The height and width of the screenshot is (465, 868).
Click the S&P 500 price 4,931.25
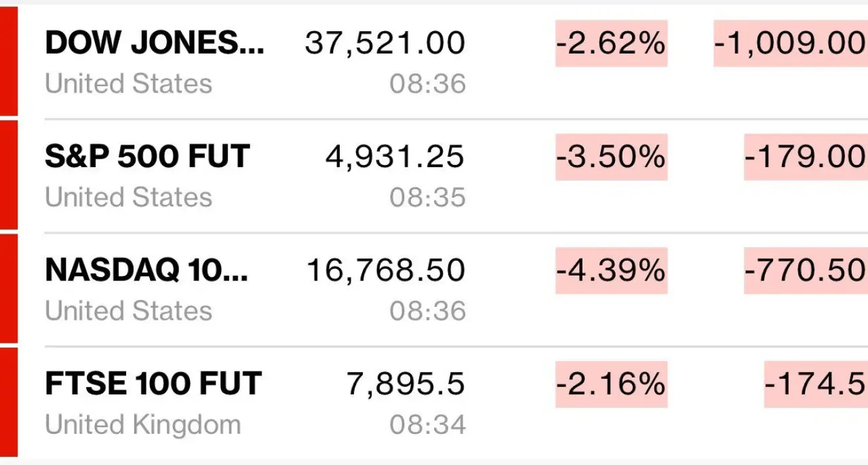coord(395,157)
